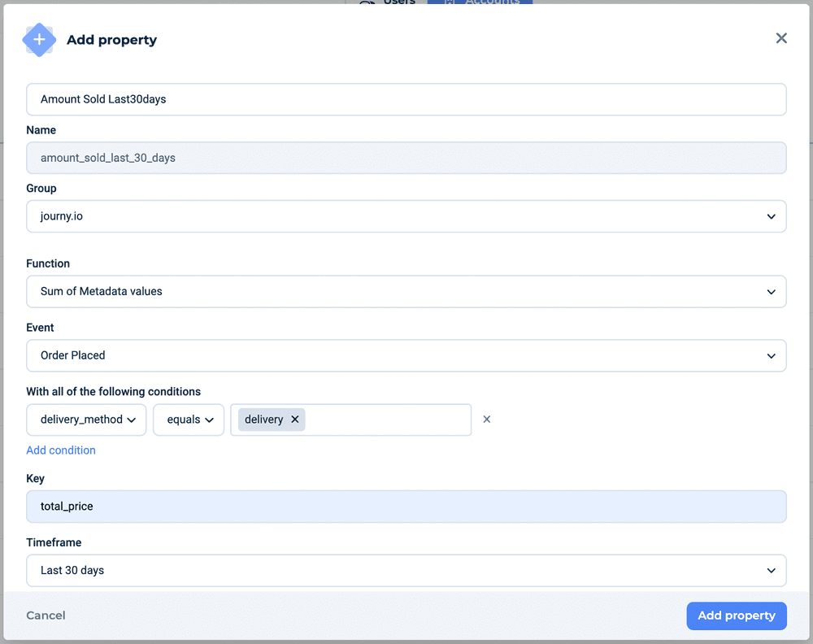This screenshot has height=644, width=813.
Task: Expand the Timeframe dropdown
Action: tap(406, 570)
